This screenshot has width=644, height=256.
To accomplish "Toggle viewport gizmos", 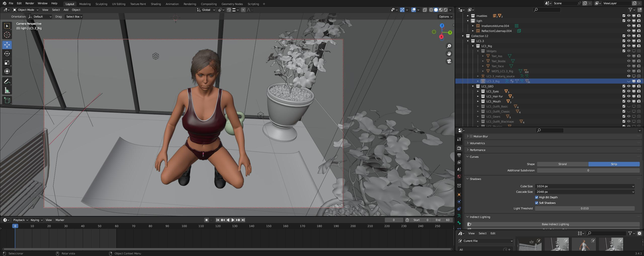I will pyautogui.click(x=402, y=10).
